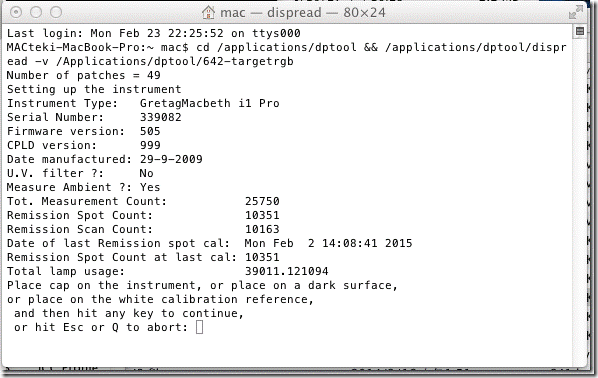Click the 'Last login: Mon Feb 23' line
This screenshot has height=378, width=598.
point(153,33)
